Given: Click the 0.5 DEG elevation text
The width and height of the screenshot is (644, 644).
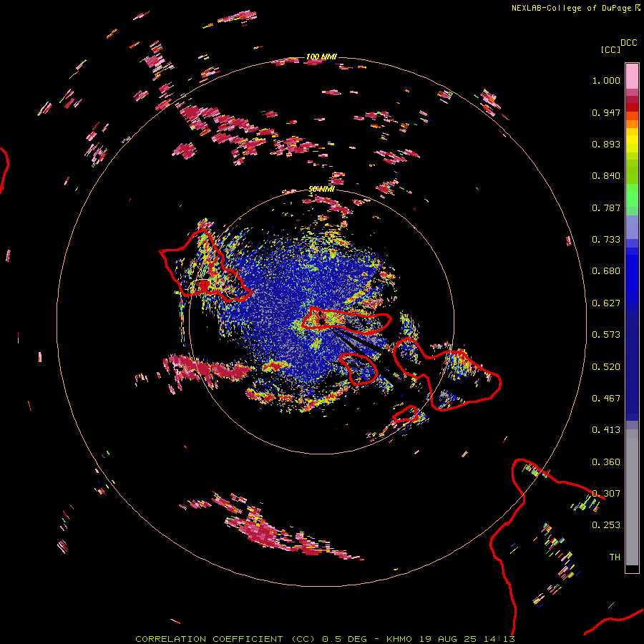Looking at the screenshot, I should pyautogui.click(x=344, y=639).
